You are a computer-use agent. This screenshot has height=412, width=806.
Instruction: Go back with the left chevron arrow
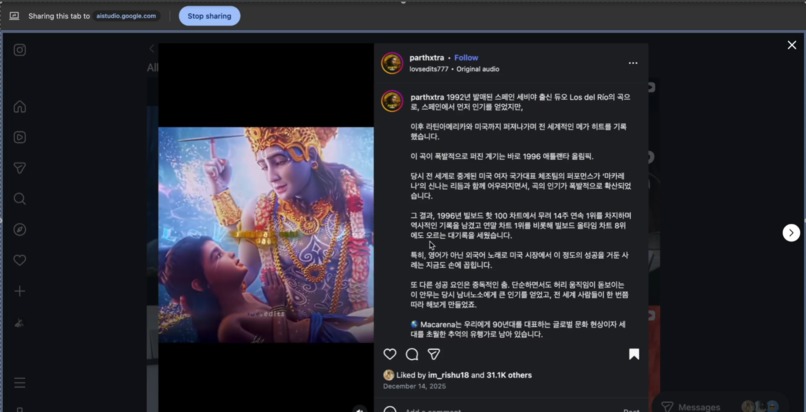tap(152, 49)
